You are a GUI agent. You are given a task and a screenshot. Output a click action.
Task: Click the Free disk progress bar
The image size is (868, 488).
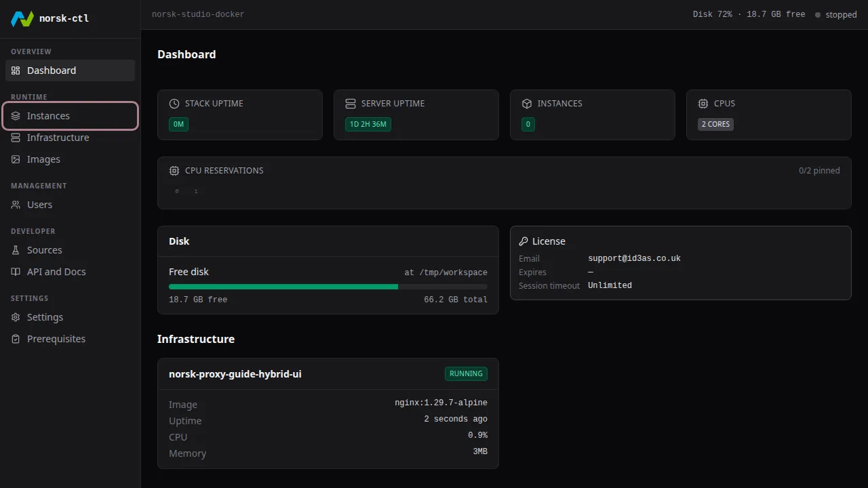coord(328,287)
